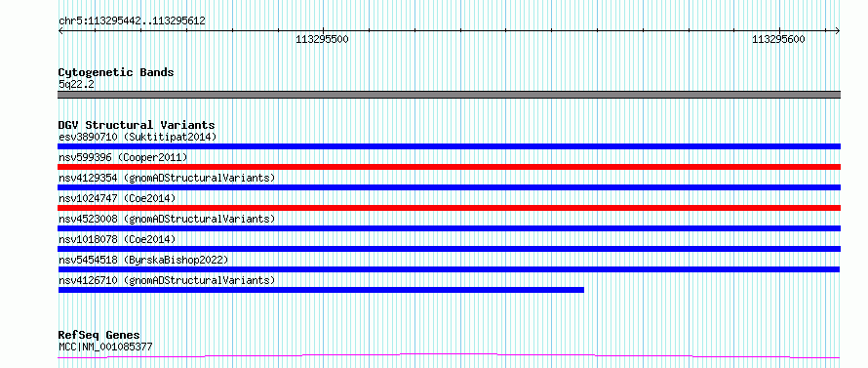Viewport: 868px width, 368px height.
Task: Click the 5q22.2 cytogenetic band label
Action: pos(76,84)
